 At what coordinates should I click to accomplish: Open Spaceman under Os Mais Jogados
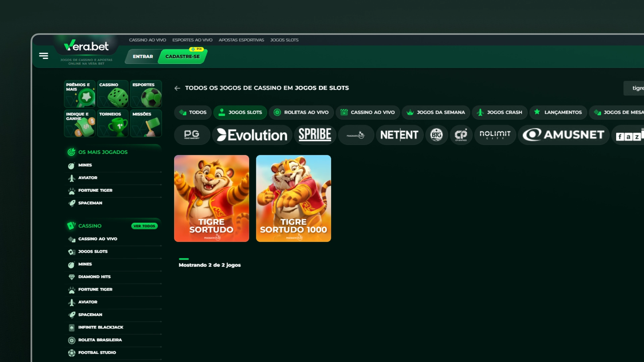[x=113, y=203]
